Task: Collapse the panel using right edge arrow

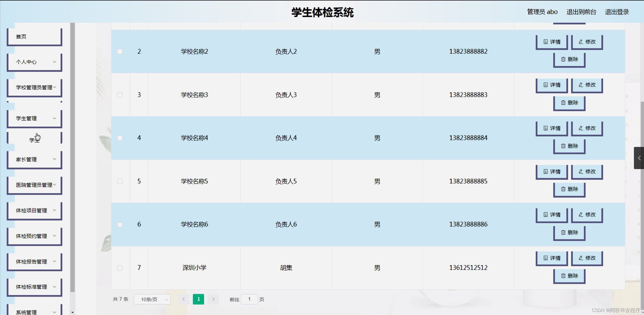Action: 639,158
